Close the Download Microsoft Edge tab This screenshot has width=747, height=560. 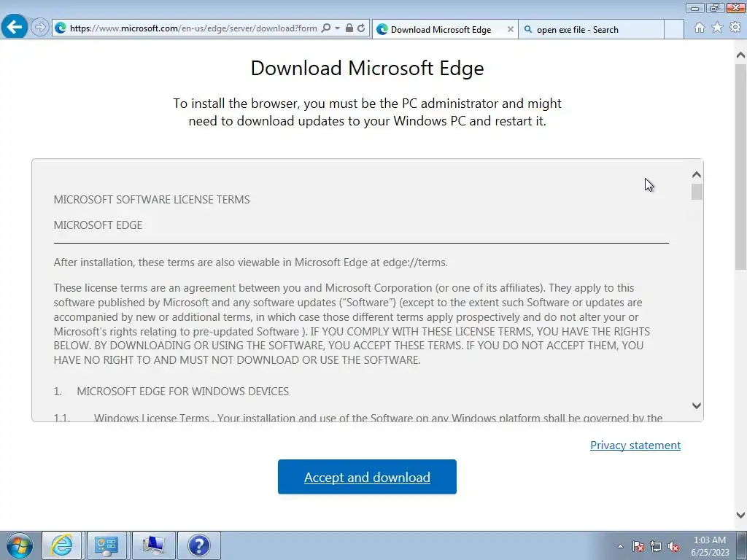click(510, 29)
